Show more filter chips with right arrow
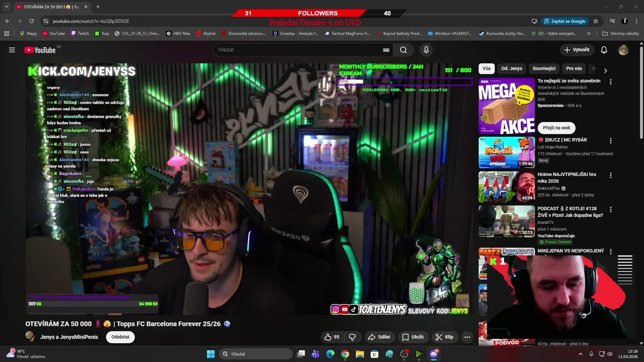This screenshot has height=362, width=644. (x=605, y=70)
